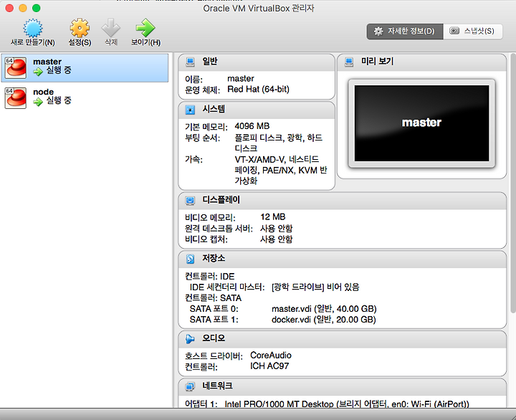516x420 pixels.
Task: Open the 디스플레이 section header
Action: [x=343, y=201]
